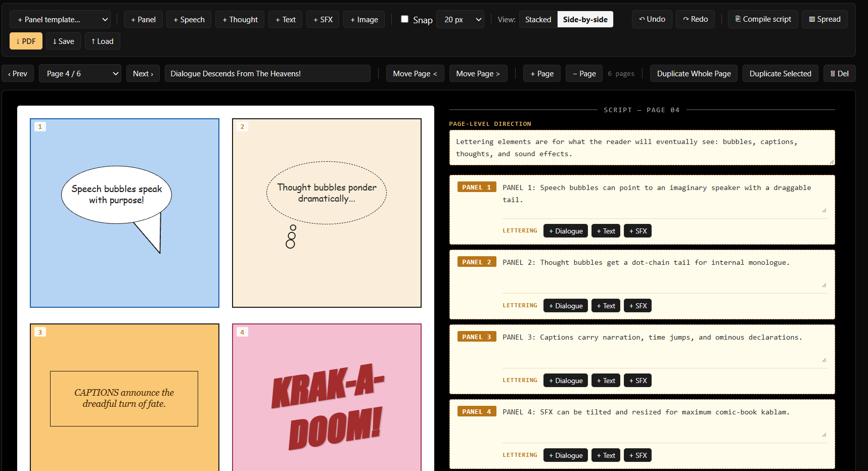The width and height of the screenshot is (868, 471).
Task: Save the project file
Action: (x=63, y=41)
